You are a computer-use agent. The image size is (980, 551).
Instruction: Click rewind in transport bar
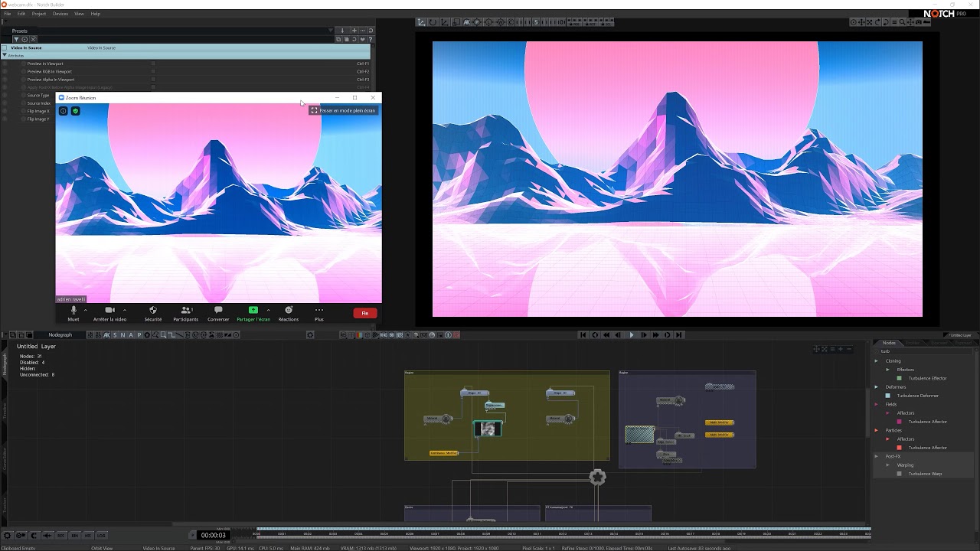[606, 334]
